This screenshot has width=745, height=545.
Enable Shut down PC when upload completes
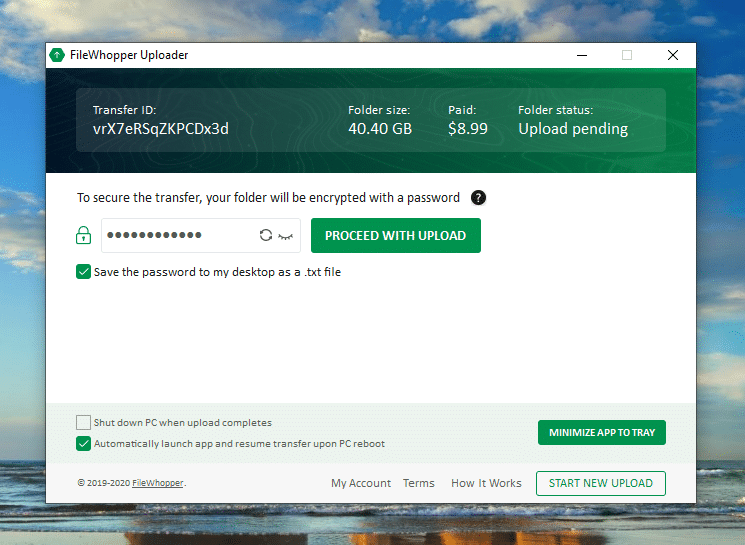tap(83, 422)
